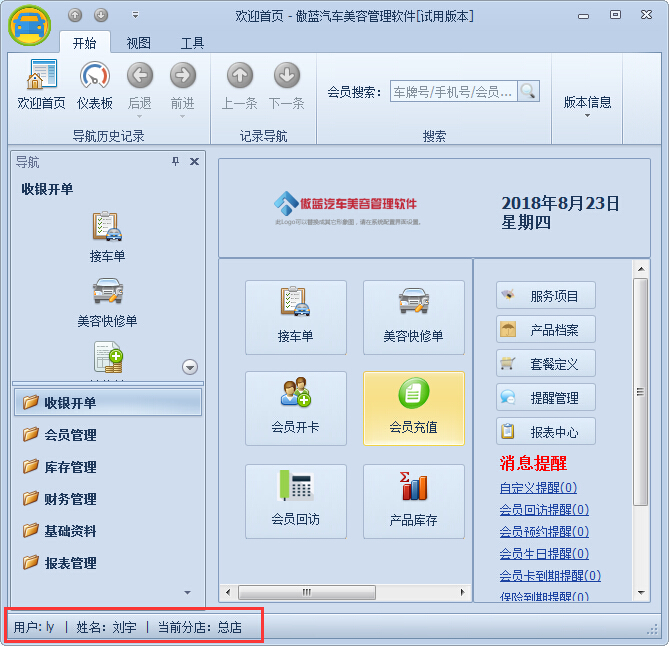Select the 会员充值 tile
669x646 pixels.
pos(413,407)
